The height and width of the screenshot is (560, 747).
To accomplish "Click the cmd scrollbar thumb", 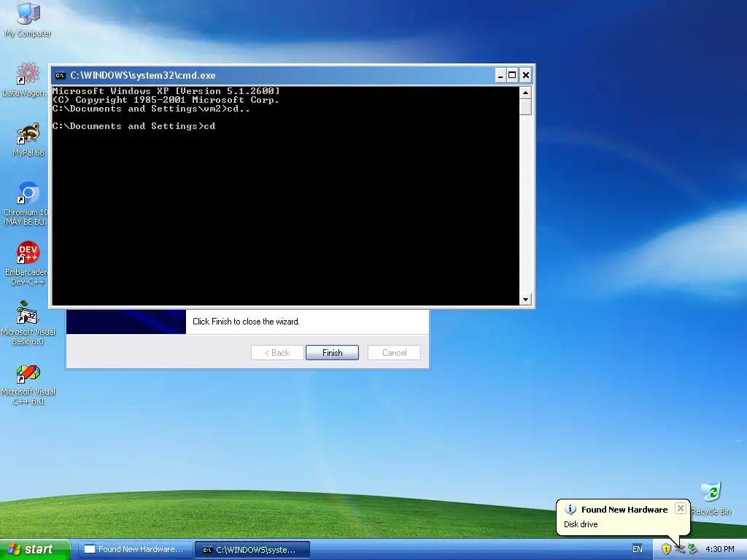I will 525,106.
